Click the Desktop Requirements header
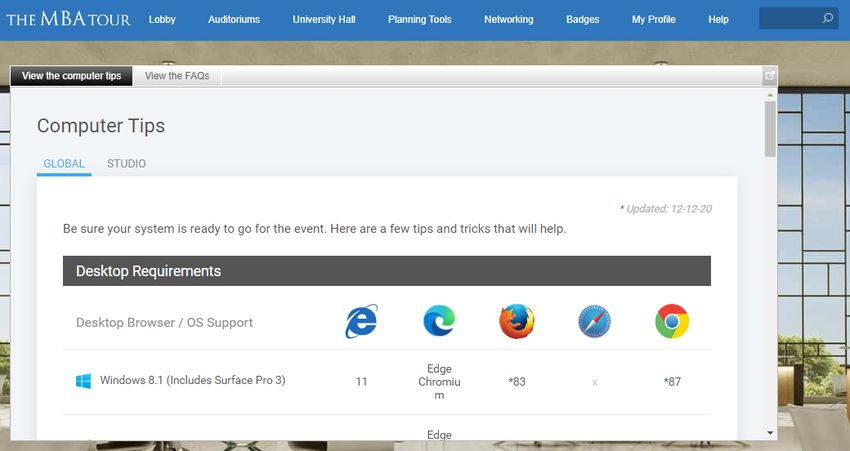The image size is (850, 451). pyautogui.click(x=387, y=271)
